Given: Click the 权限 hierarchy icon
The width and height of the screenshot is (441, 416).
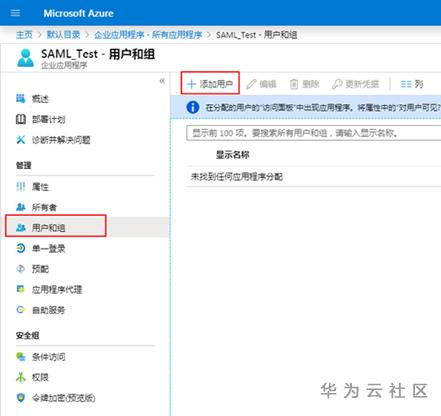Looking at the screenshot, I should point(21,377).
